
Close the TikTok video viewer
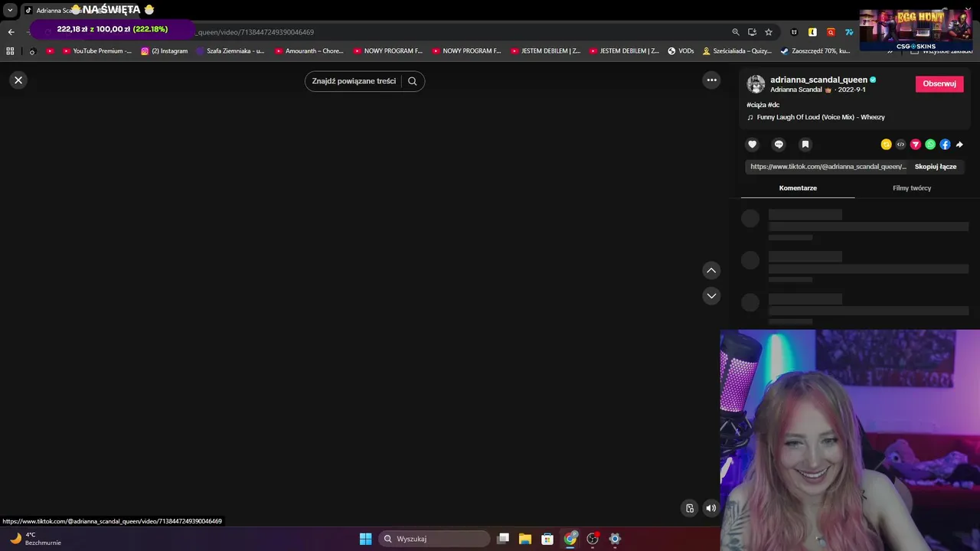click(18, 80)
